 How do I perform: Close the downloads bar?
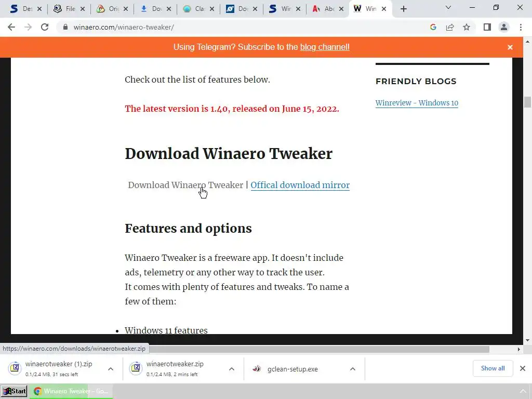[523, 368]
